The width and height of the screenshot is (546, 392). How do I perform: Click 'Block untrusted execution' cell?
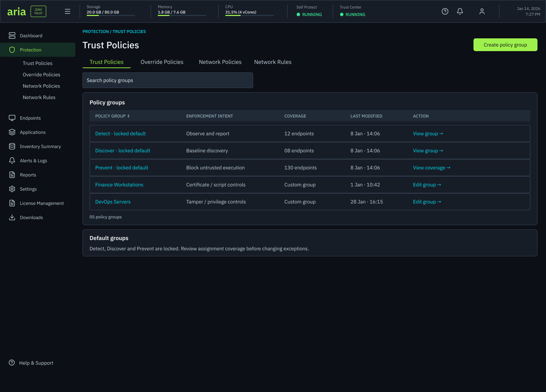coord(215,168)
